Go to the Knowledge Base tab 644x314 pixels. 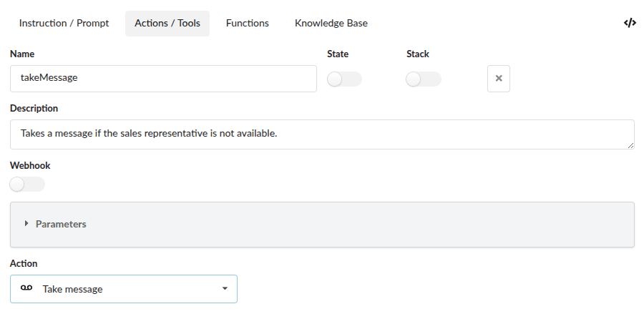[x=331, y=23]
